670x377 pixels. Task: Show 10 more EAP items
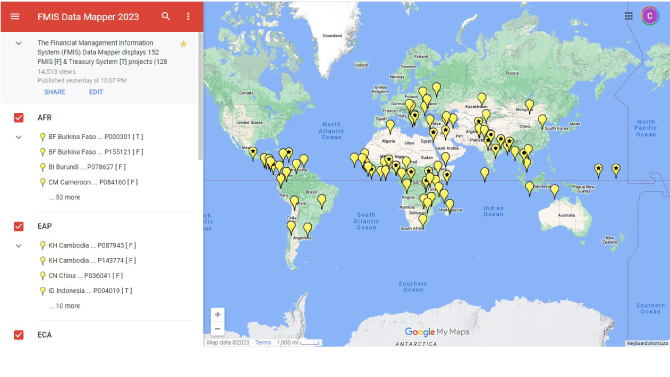pos(65,306)
